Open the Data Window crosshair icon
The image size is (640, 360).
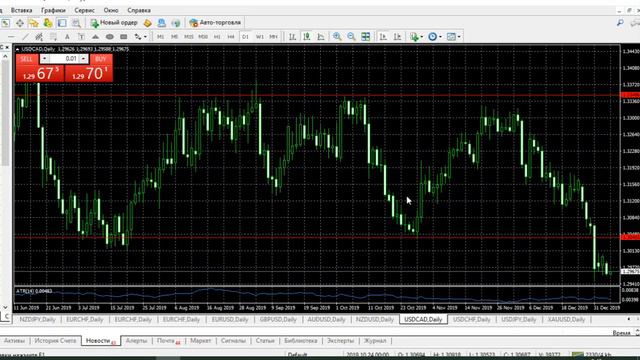[x=19, y=23]
